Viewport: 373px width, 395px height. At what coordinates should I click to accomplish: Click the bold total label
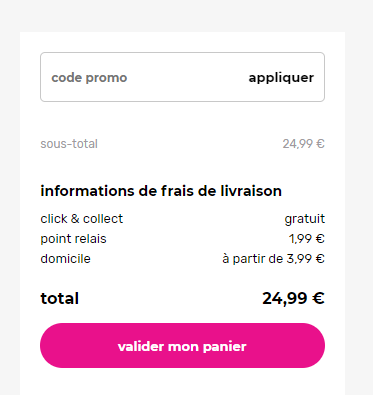tap(60, 298)
